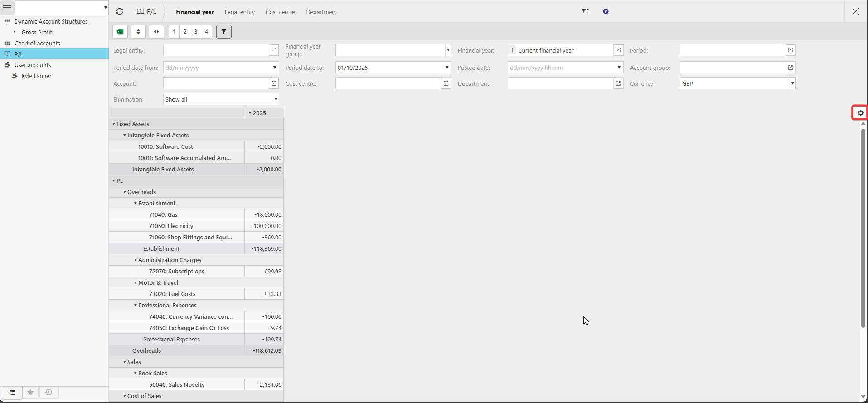Open Financial year group dropdown
868x403 pixels.
click(448, 50)
